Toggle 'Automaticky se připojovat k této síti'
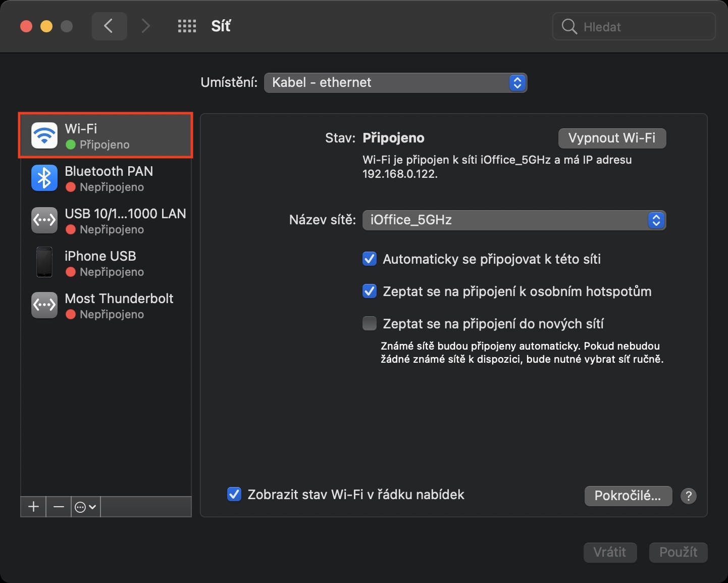728x583 pixels. pos(370,259)
